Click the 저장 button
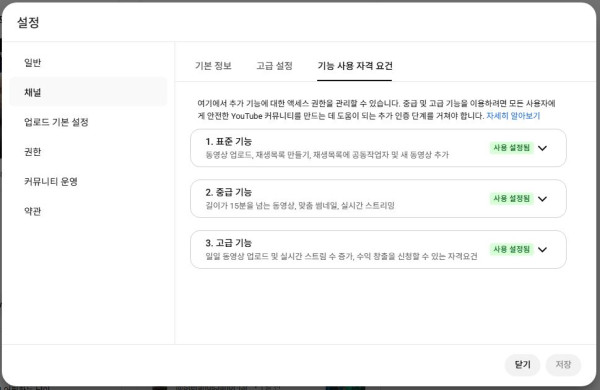 pos(563,364)
